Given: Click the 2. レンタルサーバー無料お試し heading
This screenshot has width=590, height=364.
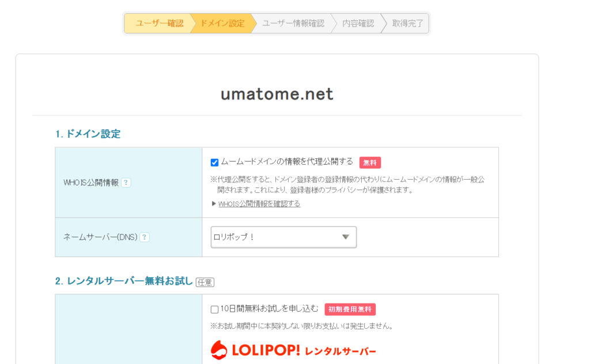Looking at the screenshot, I should [x=124, y=281].
